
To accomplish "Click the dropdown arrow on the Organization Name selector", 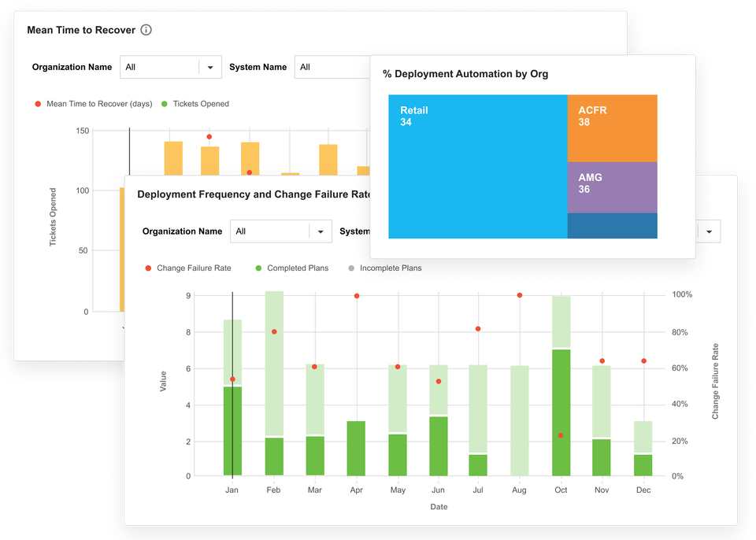I will (x=211, y=67).
